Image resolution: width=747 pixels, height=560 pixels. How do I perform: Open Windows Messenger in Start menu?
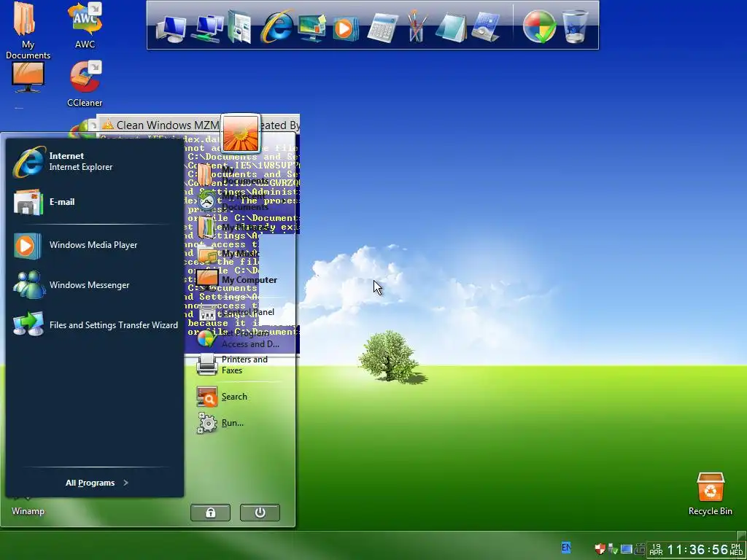point(94,285)
